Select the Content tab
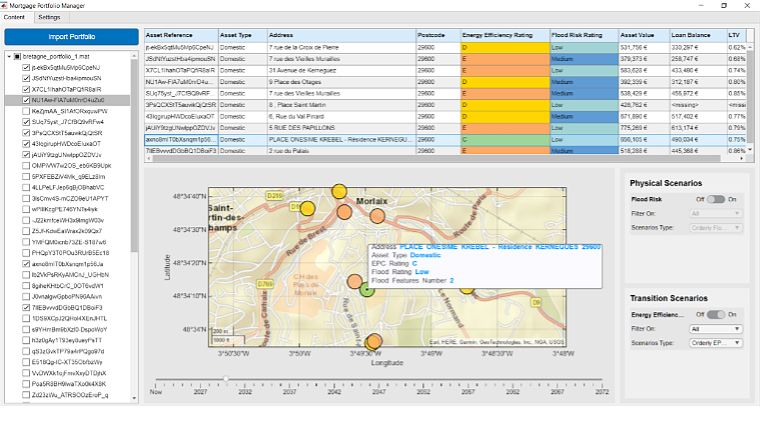760x427 pixels. click(x=15, y=18)
